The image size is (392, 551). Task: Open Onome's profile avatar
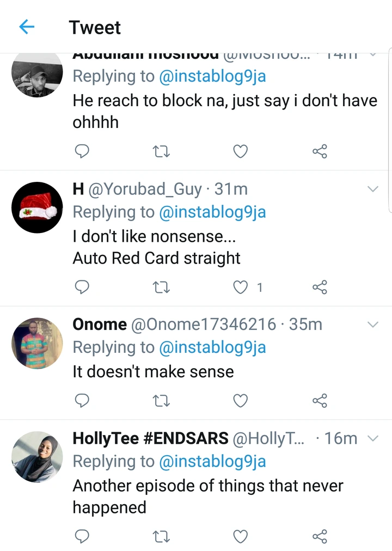[37, 343]
